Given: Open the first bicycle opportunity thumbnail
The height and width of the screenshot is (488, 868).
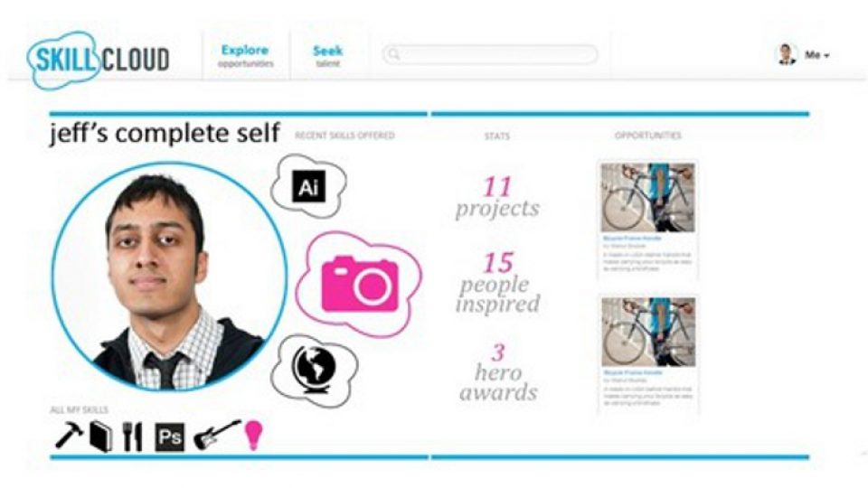Looking at the screenshot, I should pyautogui.click(x=647, y=198).
